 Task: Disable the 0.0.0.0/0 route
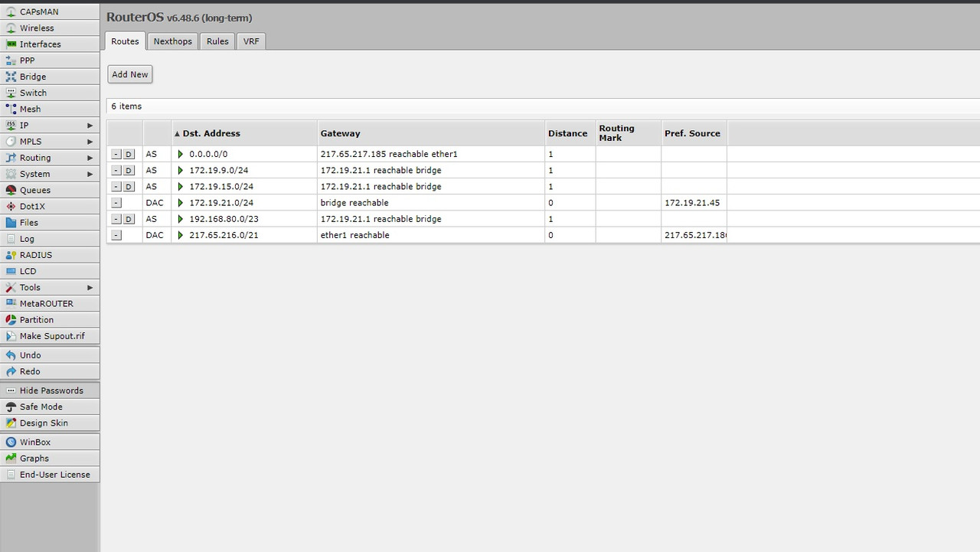(x=129, y=155)
